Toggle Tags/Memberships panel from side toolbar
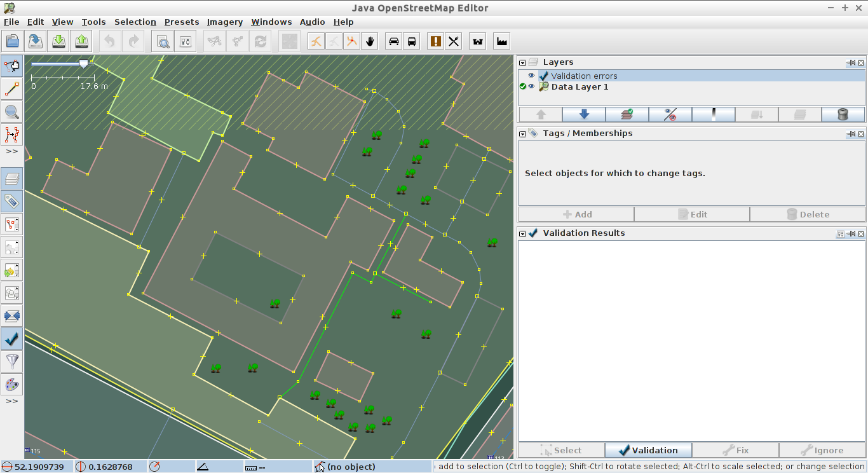The image size is (868, 473). tap(12, 202)
